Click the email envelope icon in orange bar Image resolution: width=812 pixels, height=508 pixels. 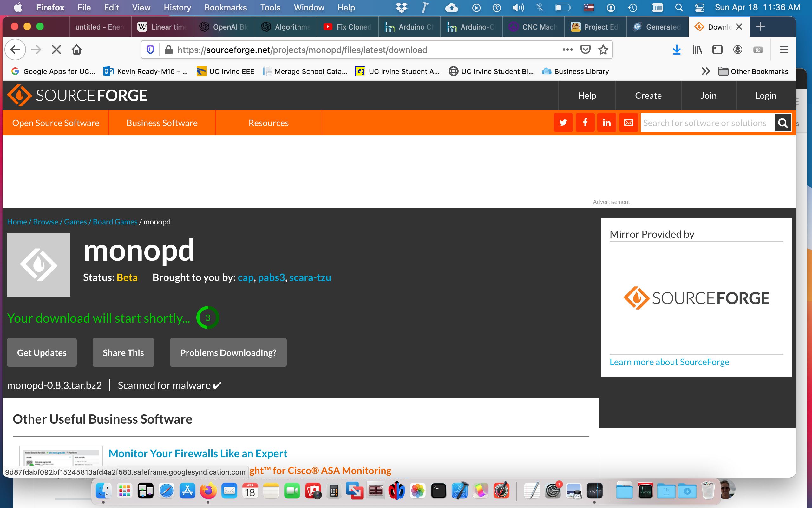(x=628, y=123)
